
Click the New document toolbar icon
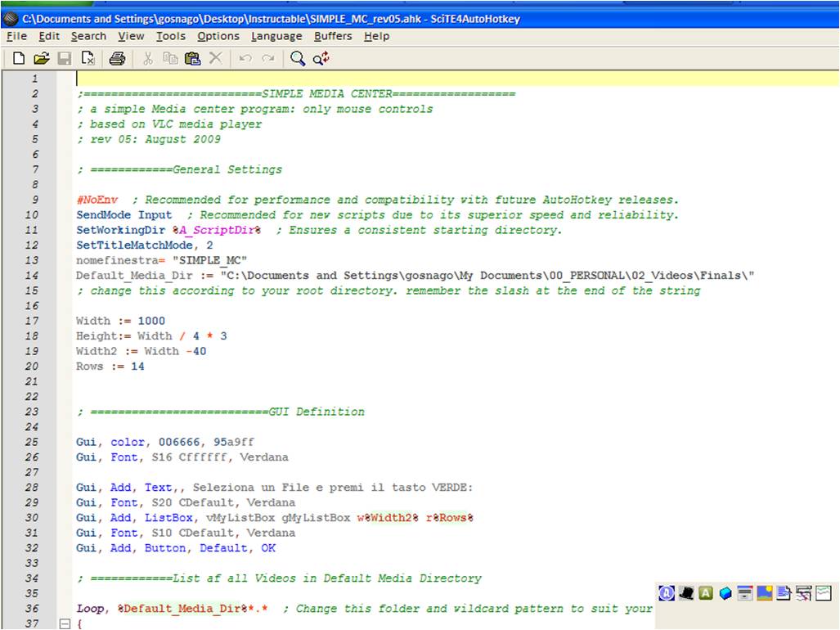tap(19, 58)
